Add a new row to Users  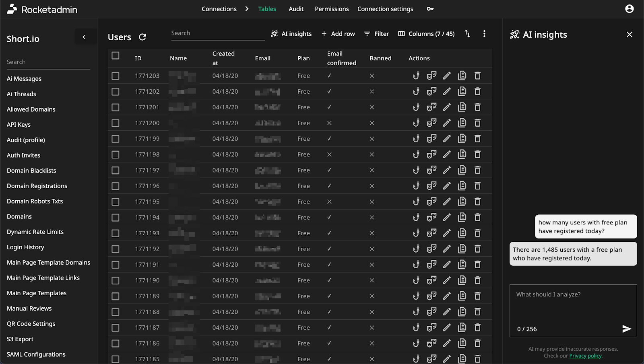pos(338,34)
